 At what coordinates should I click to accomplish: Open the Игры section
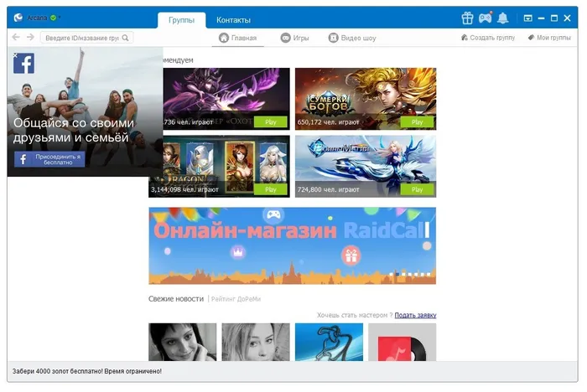(294, 38)
